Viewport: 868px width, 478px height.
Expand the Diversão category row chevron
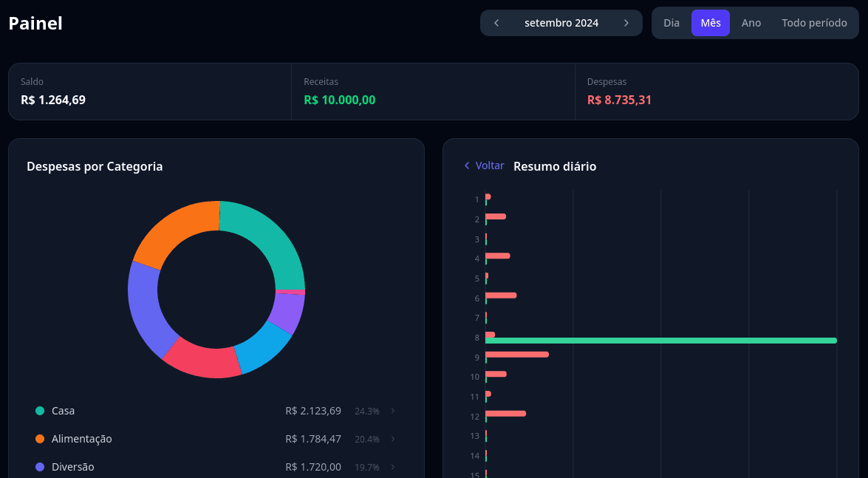click(393, 467)
